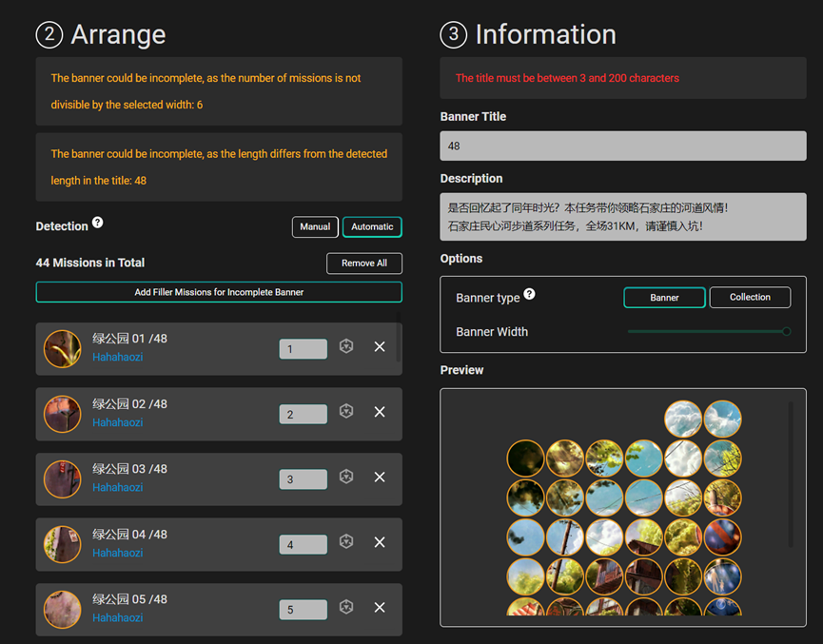
Task: Click Intel map icon for 绿公园 01 /48
Action: click(x=346, y=346)
